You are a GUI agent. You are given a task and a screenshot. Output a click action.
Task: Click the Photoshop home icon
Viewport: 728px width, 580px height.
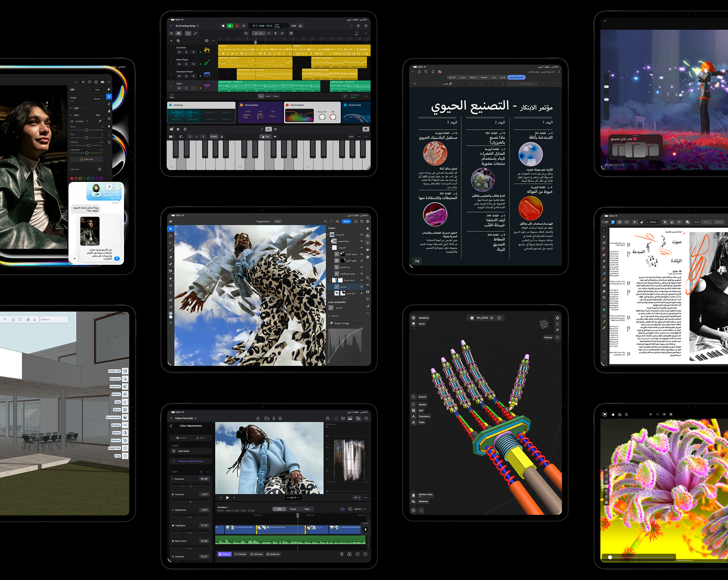coord(171,221)
